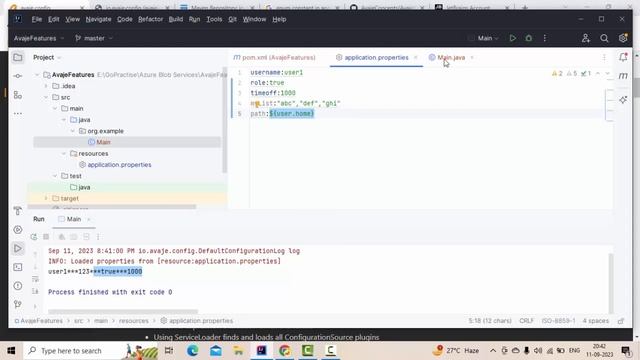This screenshot has width=640, height=360.
Task: Click 4 spaces indent setting
Action: (x=596, y=321)
